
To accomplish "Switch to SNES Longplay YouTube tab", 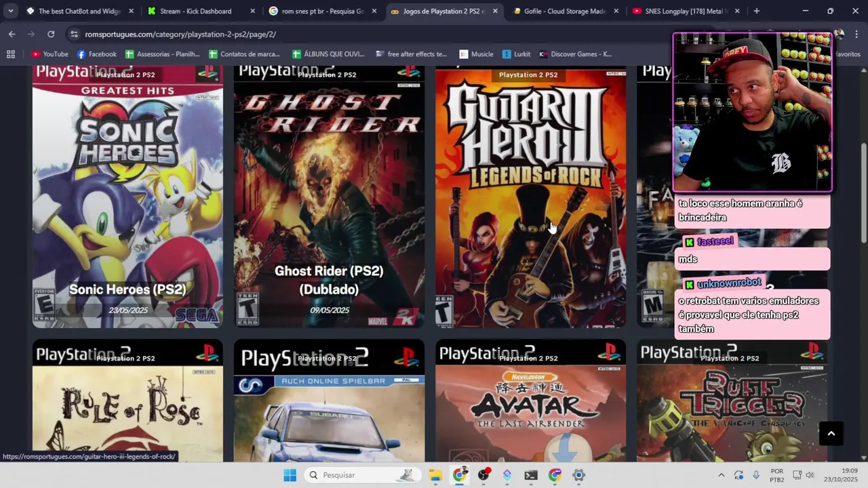I will [x=686, y=11].
